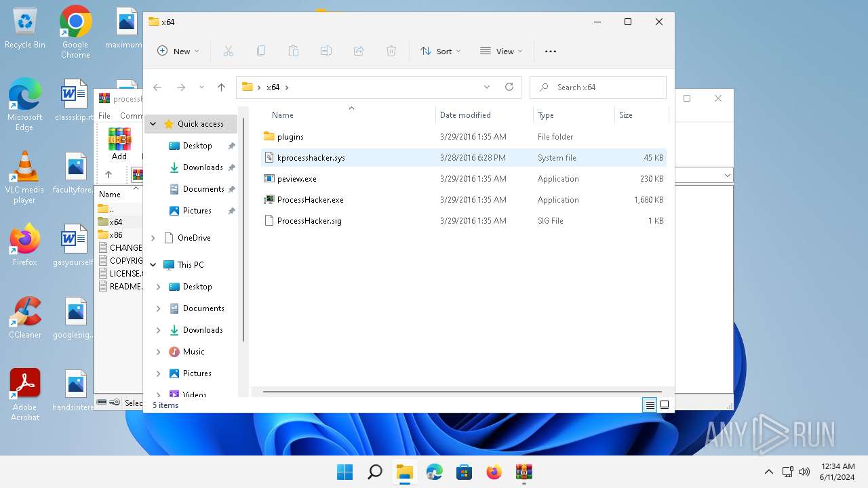Open taskbar Search

point(374,472)
